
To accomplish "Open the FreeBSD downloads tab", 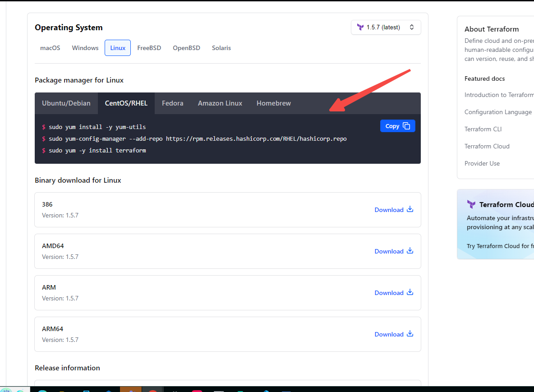I will click(149, 48).
